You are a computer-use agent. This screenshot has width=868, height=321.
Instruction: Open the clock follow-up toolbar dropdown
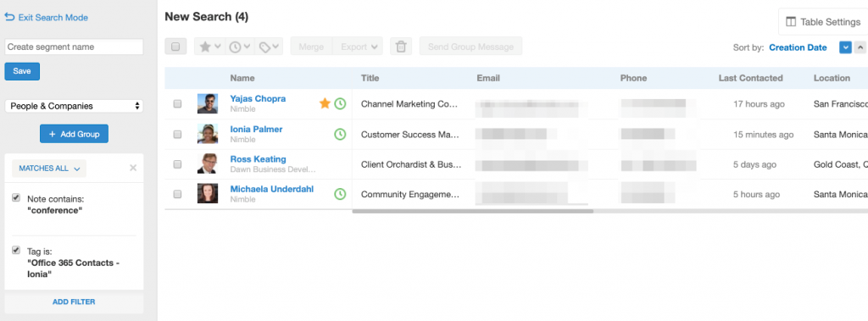tap(240, 47)
